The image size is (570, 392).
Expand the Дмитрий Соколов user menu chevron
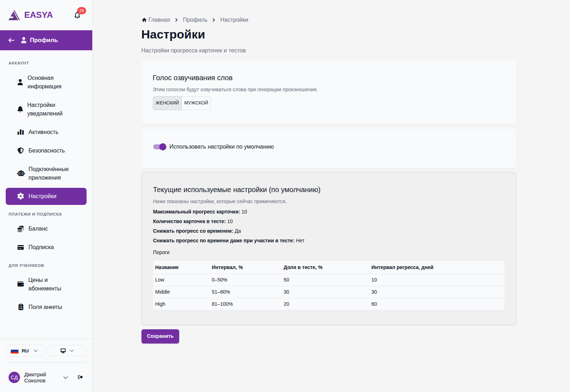pyautogui.click(x=66, y=377)
